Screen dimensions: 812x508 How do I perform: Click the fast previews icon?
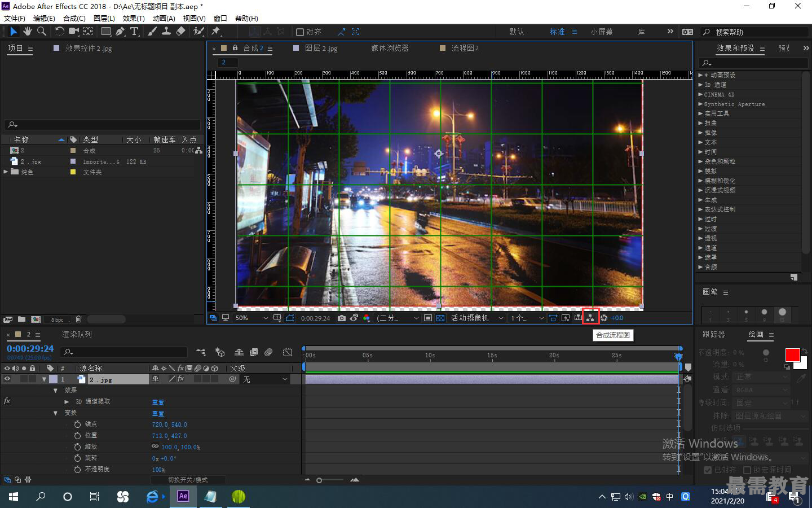565,318
